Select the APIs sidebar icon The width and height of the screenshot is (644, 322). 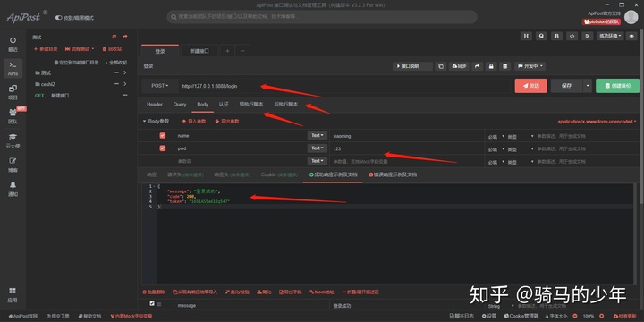click(13, 68)
